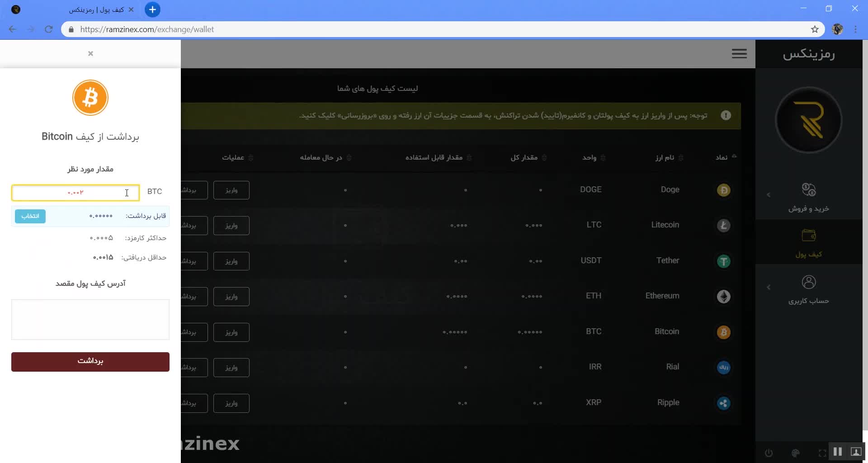Click the Doge coin icon
868x463 pixels.
[723, 190]
